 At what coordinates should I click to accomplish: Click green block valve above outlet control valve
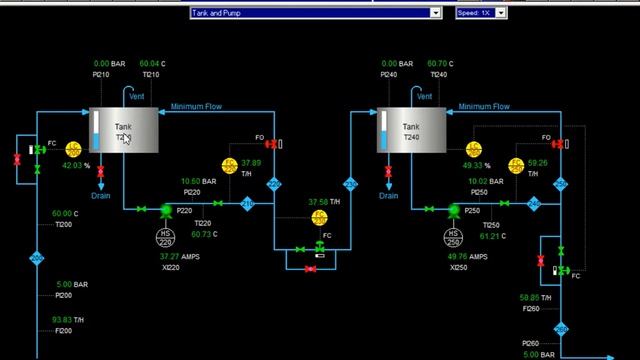(561, 251)
